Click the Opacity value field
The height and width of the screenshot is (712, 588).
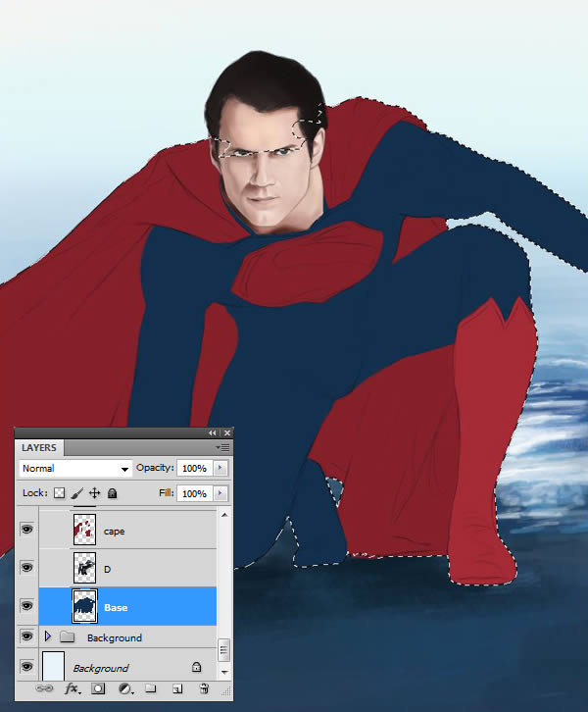195,468
